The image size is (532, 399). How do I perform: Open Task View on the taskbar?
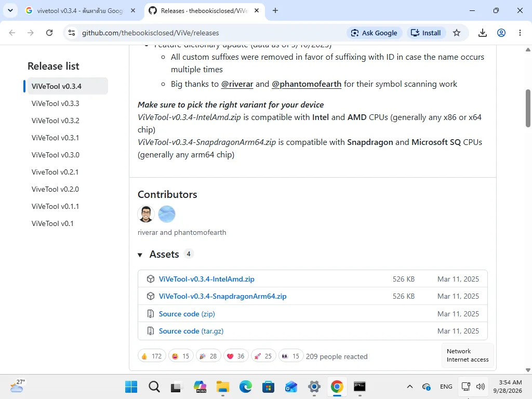[x=177, y=387]
